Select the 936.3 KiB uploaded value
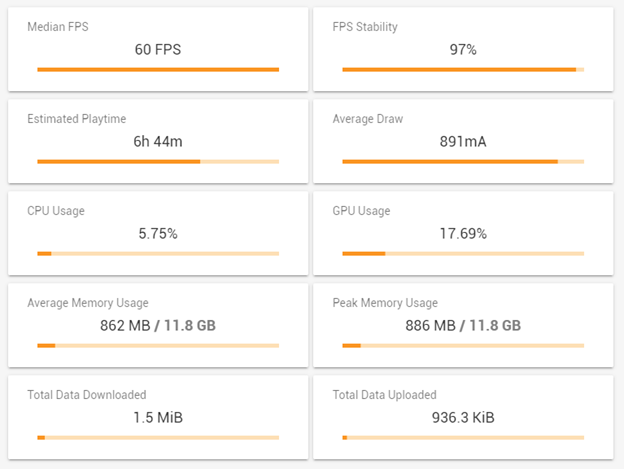Image resolution: width=624 pixels, height=469 pixels. click(x=463, y=417)
